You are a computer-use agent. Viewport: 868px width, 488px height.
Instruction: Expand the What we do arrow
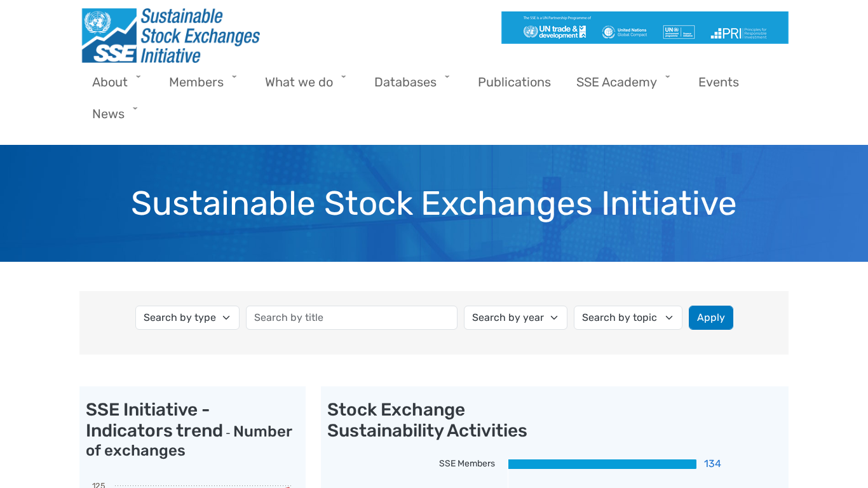click(x=344, y=77)
